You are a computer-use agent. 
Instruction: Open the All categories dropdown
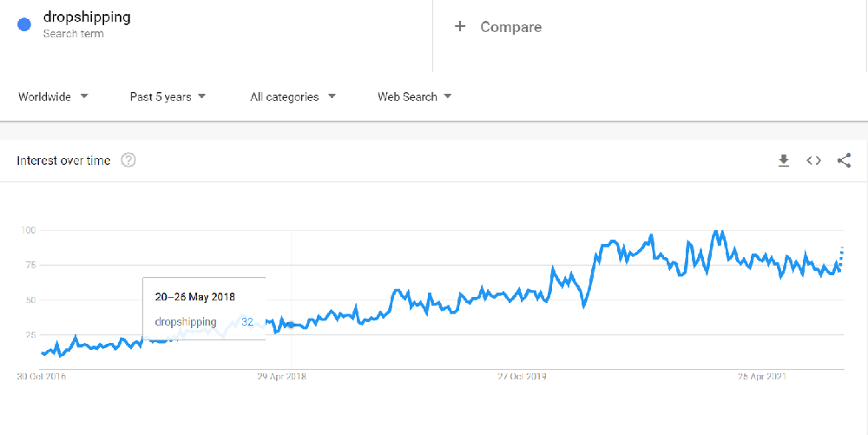[293, 97]
